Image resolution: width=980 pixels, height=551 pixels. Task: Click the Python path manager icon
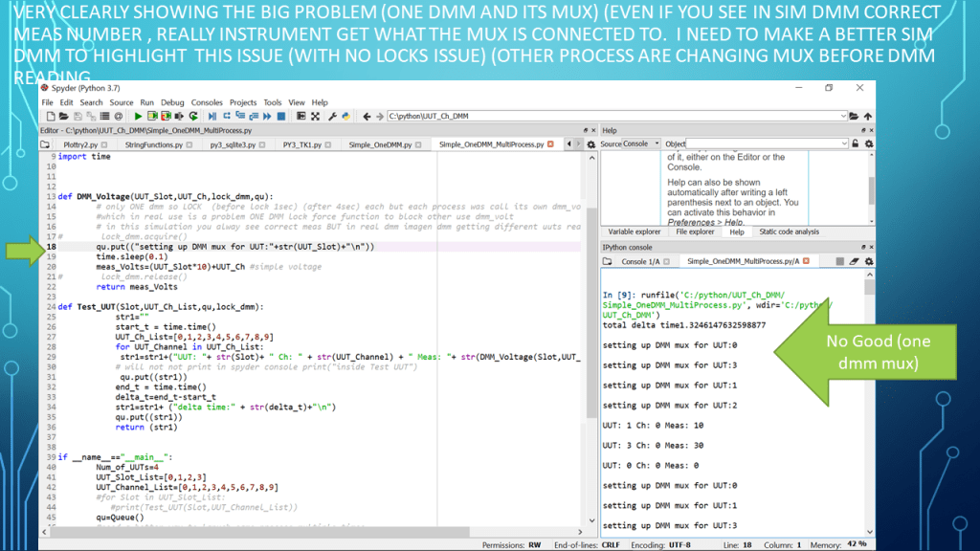coord(345,117)
